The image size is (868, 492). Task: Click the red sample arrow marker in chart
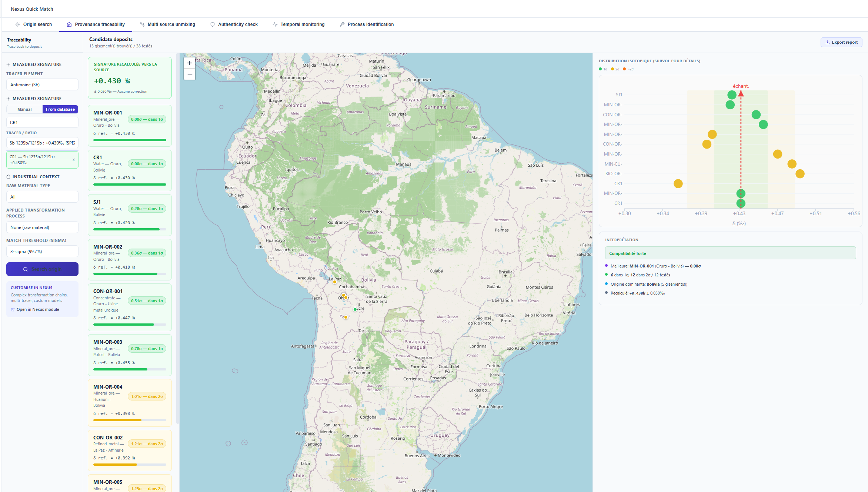741,94
